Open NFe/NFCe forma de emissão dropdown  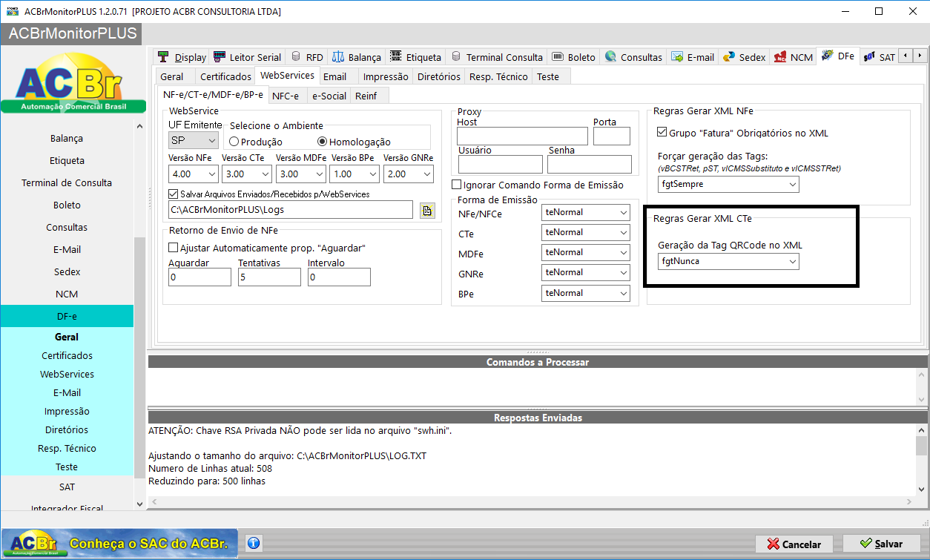(x=586, y=212)
